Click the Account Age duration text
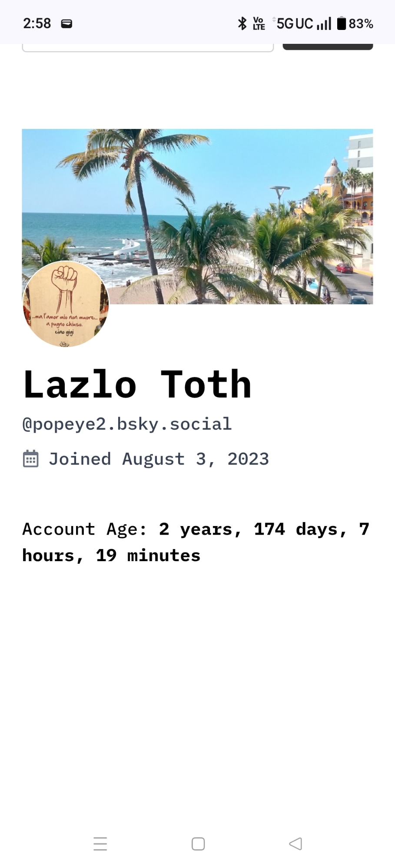This screenshot has width=395, height=868. pos(196,542)
